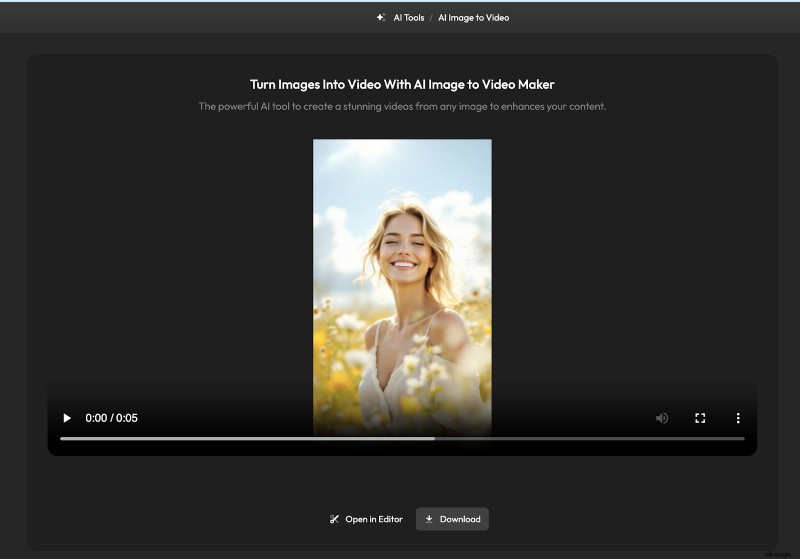Screen dimensions: 800x559
Task: Click the 0:00 / 0:05 time display
Action: click(x=111, y=418)
